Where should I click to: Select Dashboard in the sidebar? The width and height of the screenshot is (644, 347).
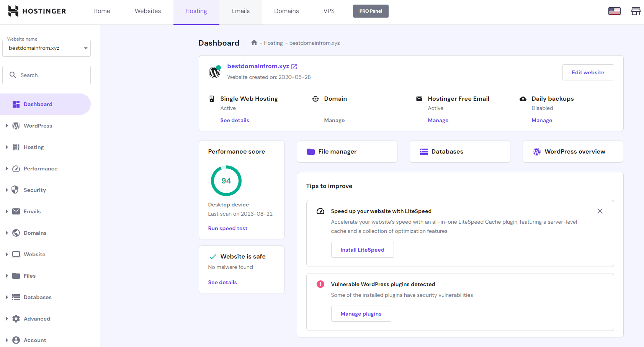(x=38, y=104)
